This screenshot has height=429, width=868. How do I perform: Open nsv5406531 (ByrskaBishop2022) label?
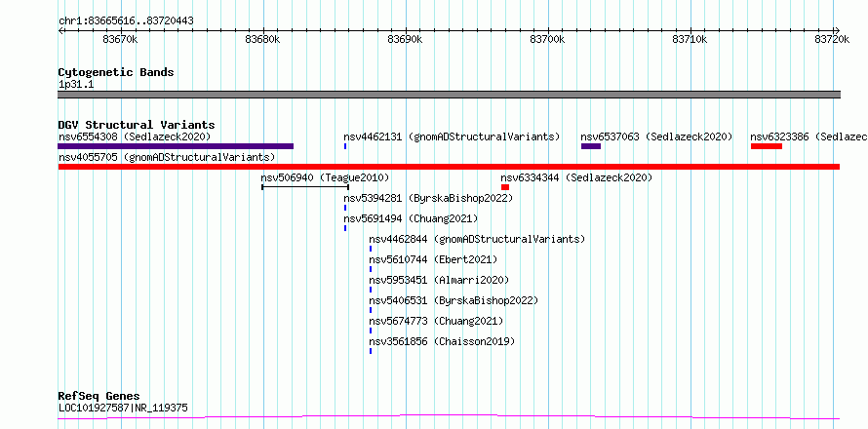point(454,300)
